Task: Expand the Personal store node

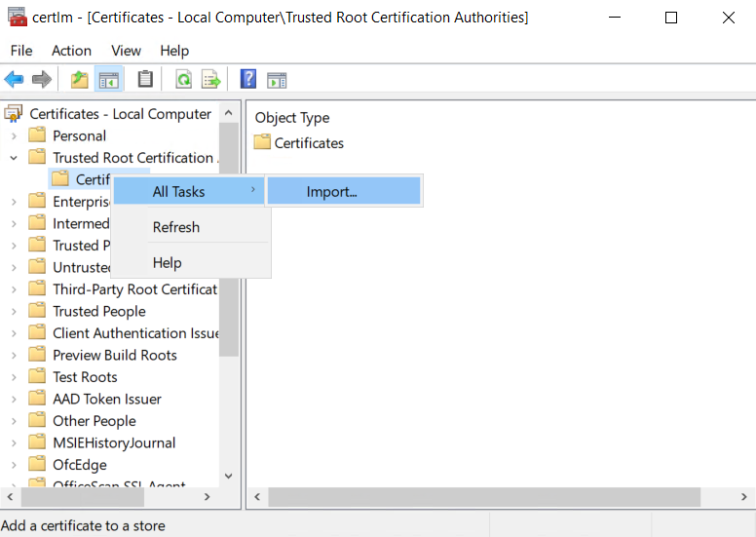Action: (x=14, y=136)
